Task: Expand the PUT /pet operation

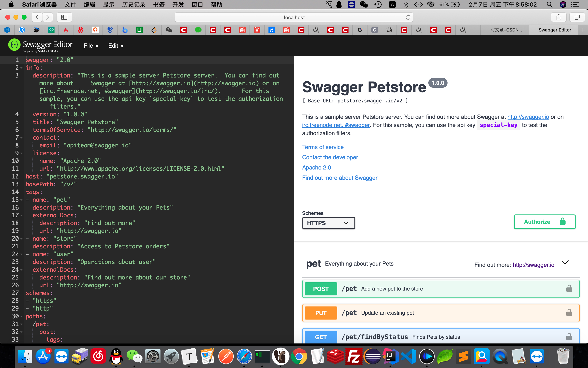Action: (x=441, y=313)
